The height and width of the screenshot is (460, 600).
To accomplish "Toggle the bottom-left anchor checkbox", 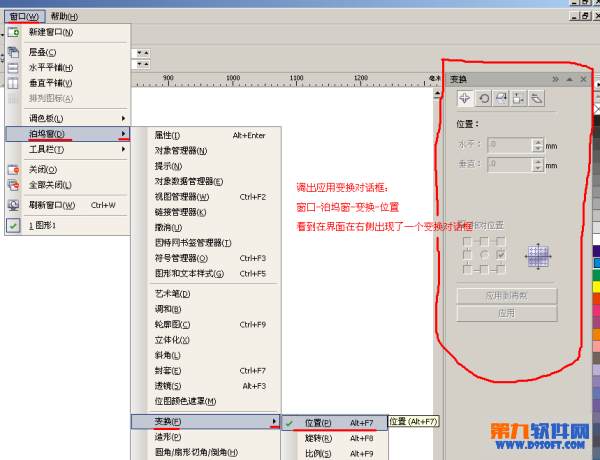I will 467,269.
